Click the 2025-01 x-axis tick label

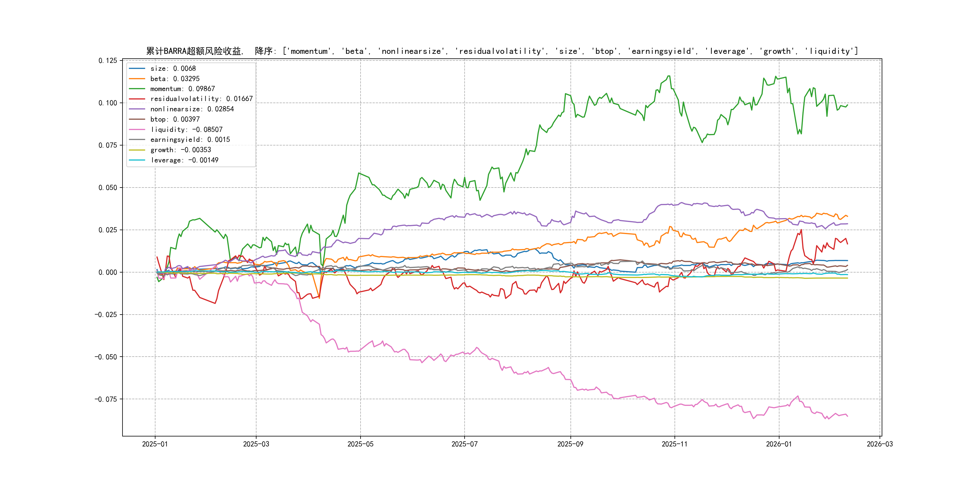(155, 444)
